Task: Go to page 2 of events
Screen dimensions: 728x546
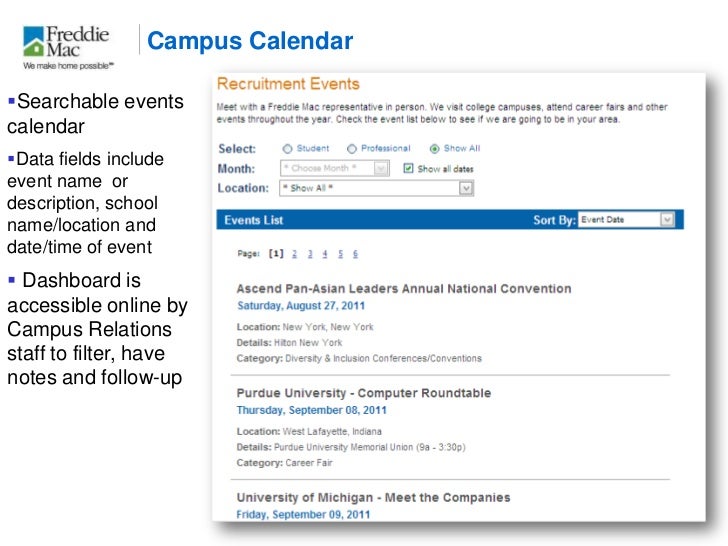Action: (294, 254)
